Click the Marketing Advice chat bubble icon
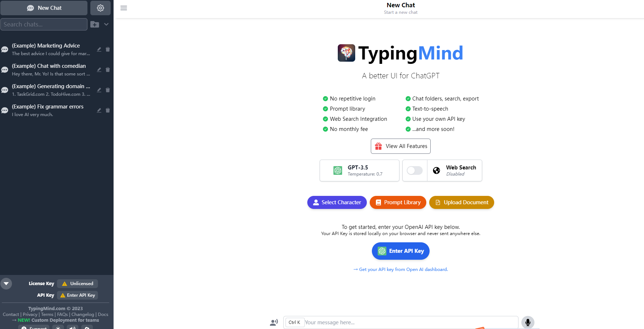644x329 pixels. [x=5, y=50]
